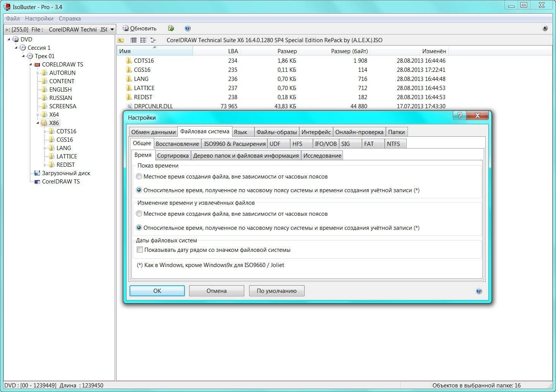Select relative time under Показ времени
The image size is (556, 392).
139,190
